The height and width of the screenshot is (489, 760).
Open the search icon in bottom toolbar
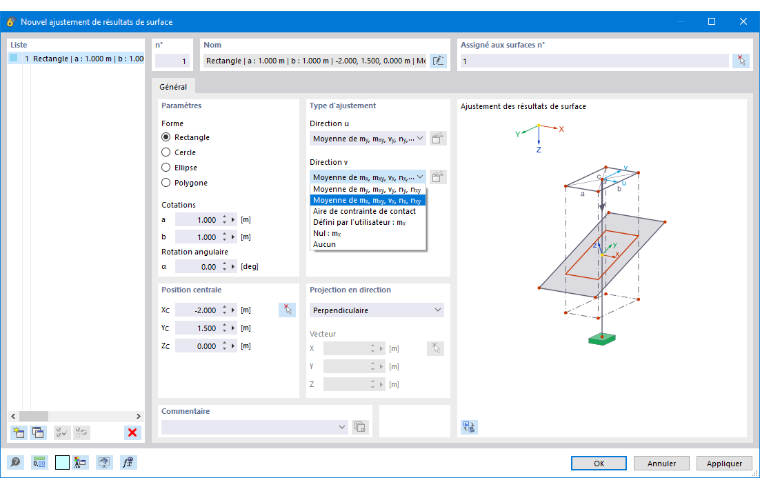point(16,462)
